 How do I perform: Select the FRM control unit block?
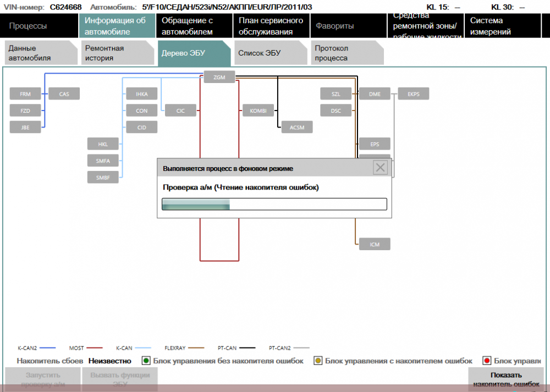point(25,94)
